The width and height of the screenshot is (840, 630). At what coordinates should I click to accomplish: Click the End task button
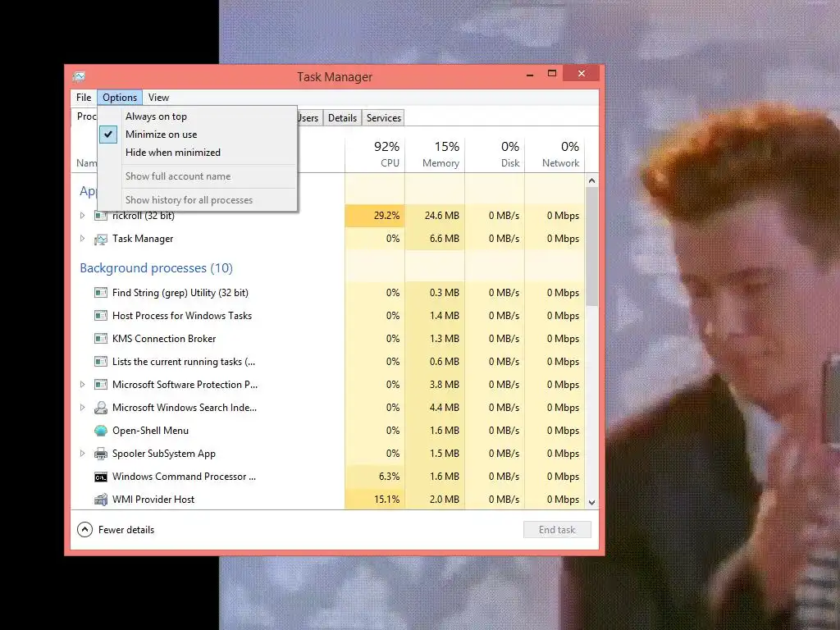point(557,530)
